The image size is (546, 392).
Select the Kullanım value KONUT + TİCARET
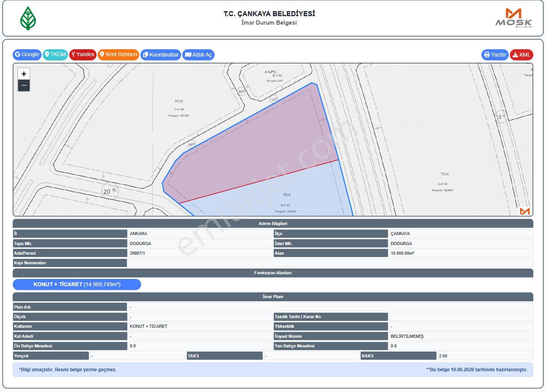(148, 326)
